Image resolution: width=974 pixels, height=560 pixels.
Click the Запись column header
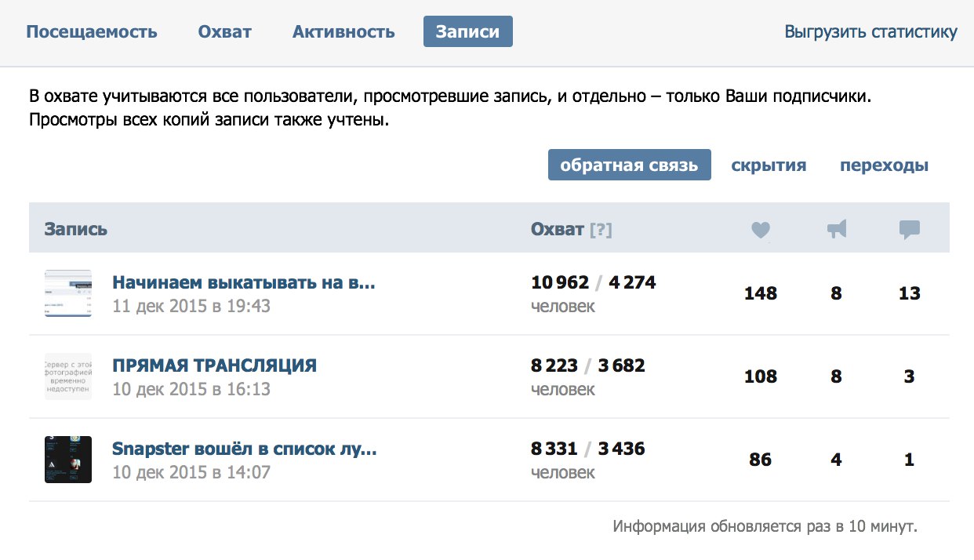click(76, 230)
